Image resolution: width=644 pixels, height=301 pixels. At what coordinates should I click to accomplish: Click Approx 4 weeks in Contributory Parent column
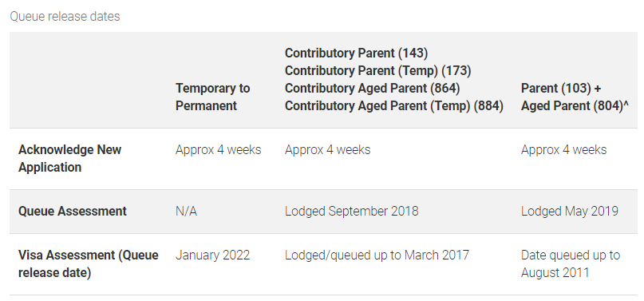[x=327, y=150]
